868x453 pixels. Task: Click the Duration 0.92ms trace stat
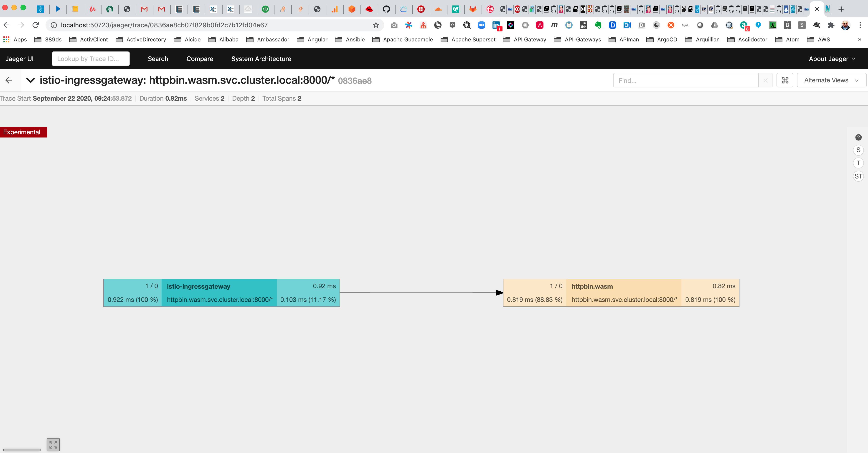point(163,98)
